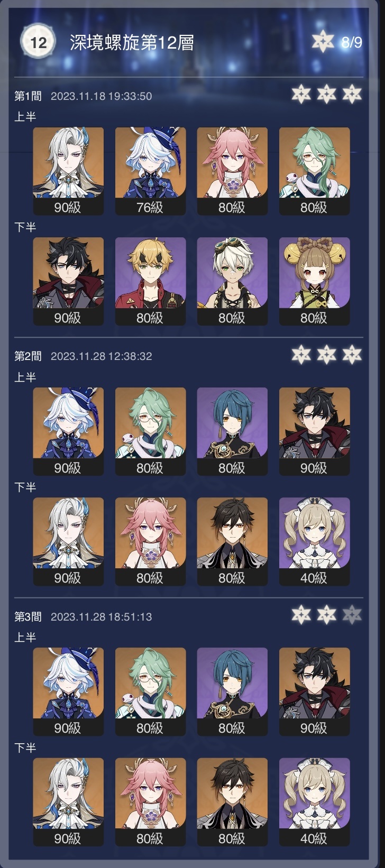
Task: Click the 深境螺旋第12層 title text
Action: [132, 42]
